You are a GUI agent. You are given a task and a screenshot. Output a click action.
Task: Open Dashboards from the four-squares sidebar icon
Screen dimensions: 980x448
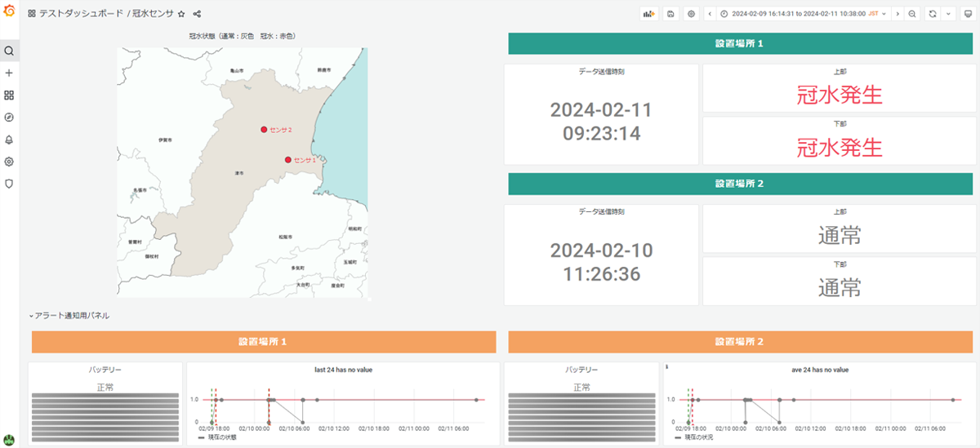[9, 95]
